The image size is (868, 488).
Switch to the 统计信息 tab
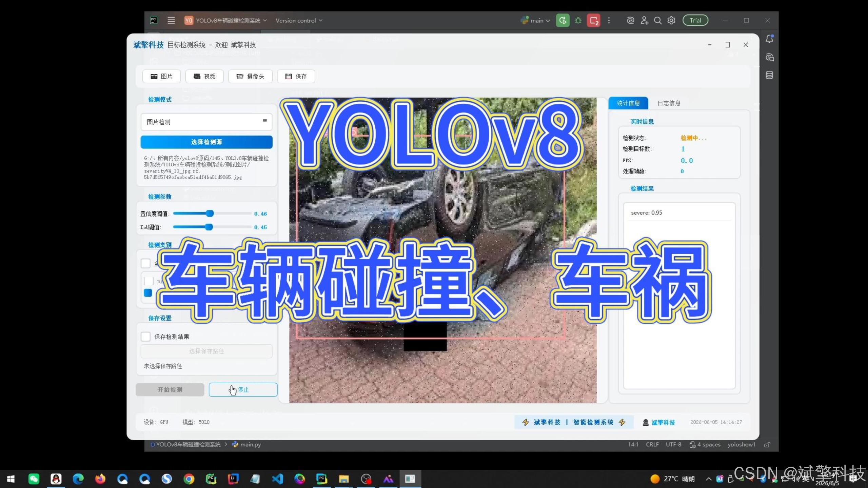click(x=628, y=103)
